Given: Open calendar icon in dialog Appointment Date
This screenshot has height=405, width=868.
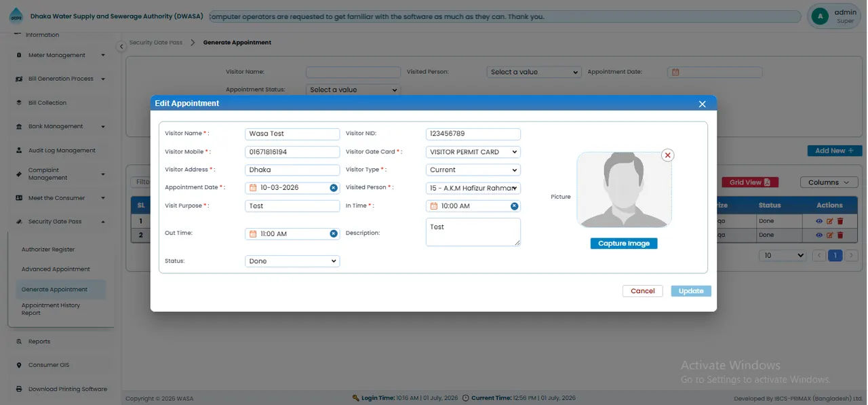Looking at the screenshot, I should pos(253,188).
